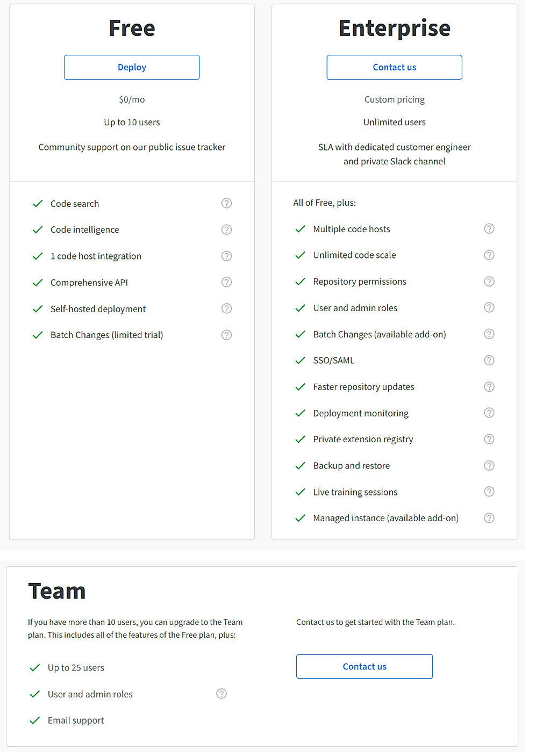The height and width of the screenshot is (756, 536).
Task: Open help for Live training sessions
Action: 489,492
